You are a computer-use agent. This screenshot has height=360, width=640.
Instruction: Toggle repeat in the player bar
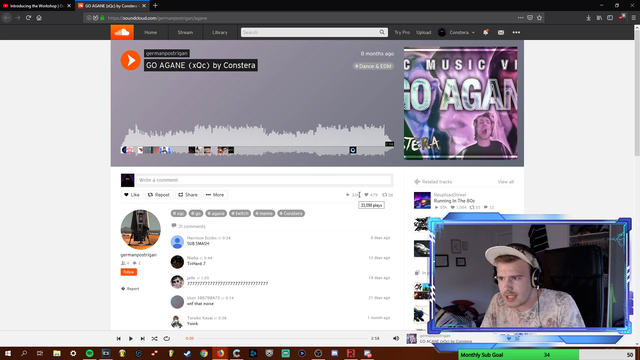(x=167, y=338)
